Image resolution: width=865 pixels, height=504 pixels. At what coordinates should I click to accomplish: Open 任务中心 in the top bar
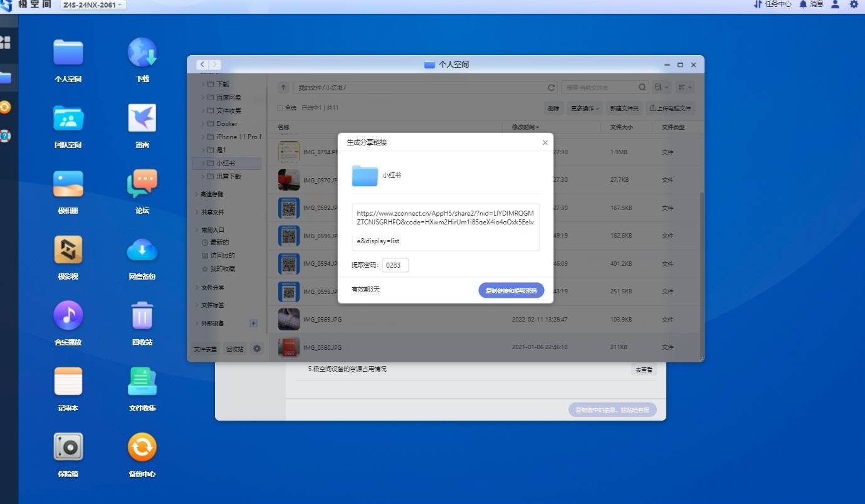[x=772, y=4]
